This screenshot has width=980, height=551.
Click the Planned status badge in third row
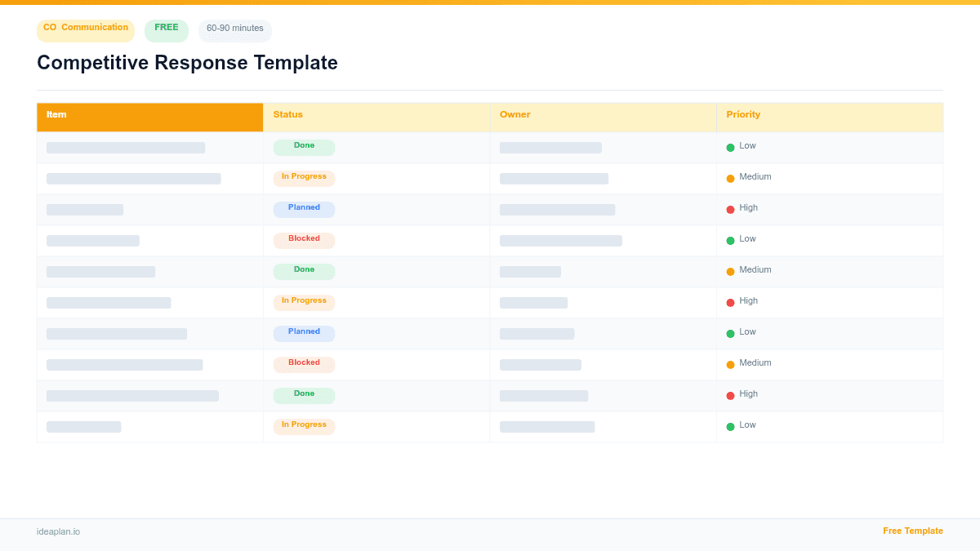tap(304, 208)
